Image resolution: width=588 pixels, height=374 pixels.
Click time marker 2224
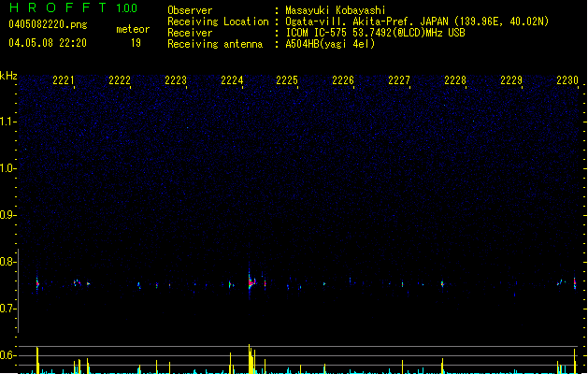[232, 80]
